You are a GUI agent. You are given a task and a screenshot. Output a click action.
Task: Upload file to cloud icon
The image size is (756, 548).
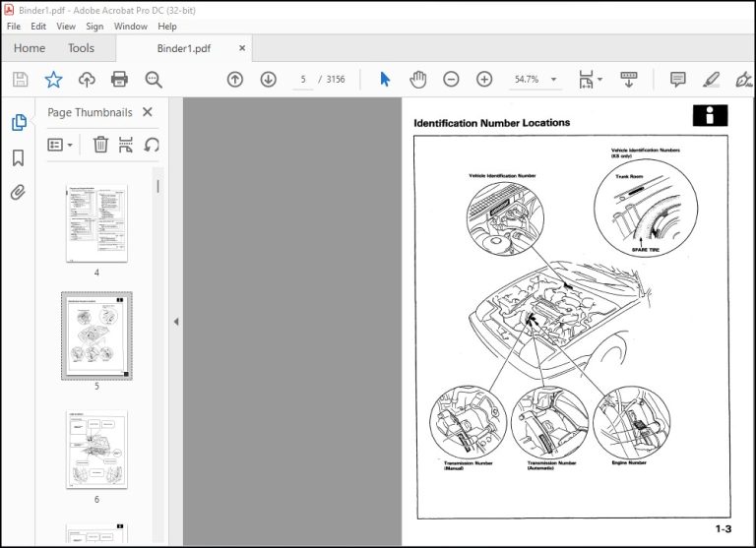[x=87, y=79]
